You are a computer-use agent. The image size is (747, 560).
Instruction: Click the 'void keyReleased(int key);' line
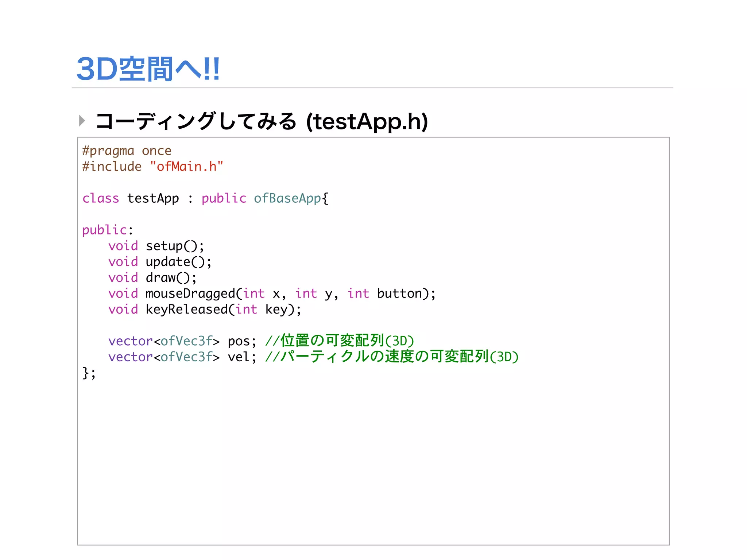point(205,310)
